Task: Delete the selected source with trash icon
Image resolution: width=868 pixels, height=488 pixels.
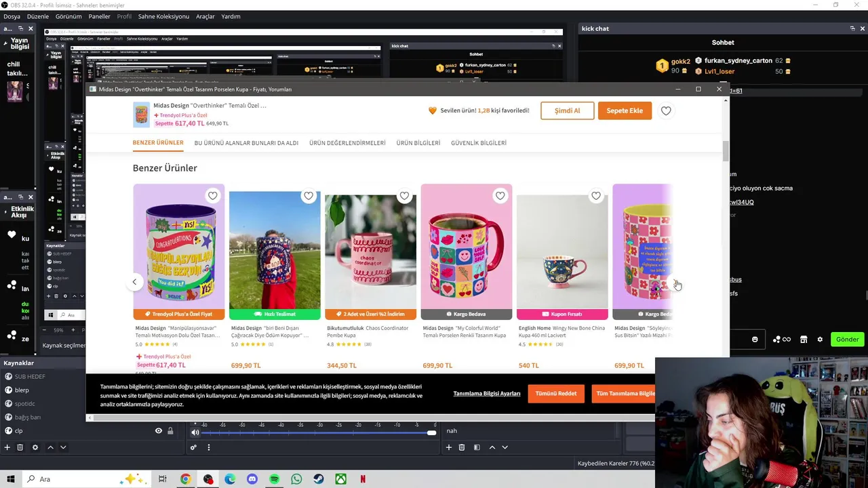Action: tap(20, 447)
